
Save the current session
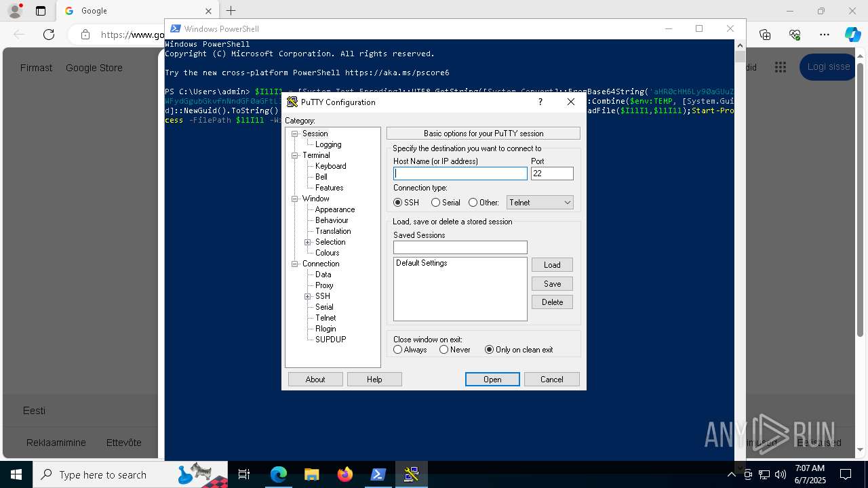(x=552, y=284)
